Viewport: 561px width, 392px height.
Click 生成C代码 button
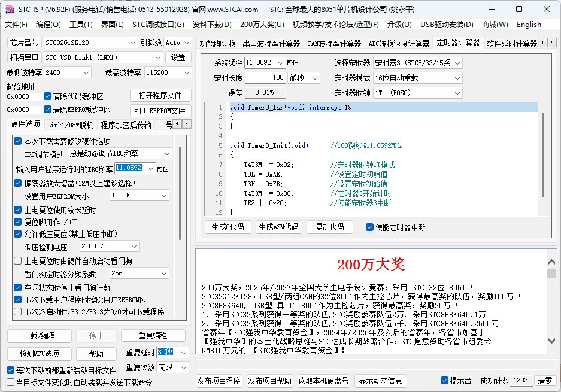tap(228, 227)
